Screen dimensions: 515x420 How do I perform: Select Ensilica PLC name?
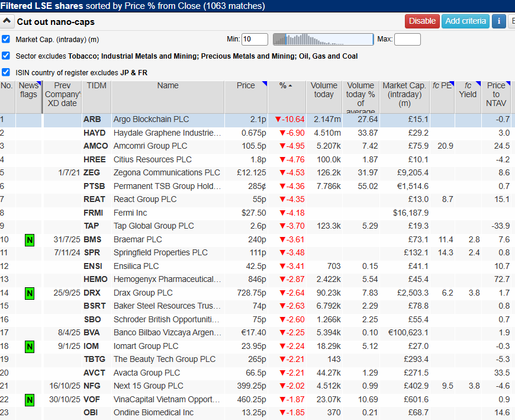pos(136,266)
